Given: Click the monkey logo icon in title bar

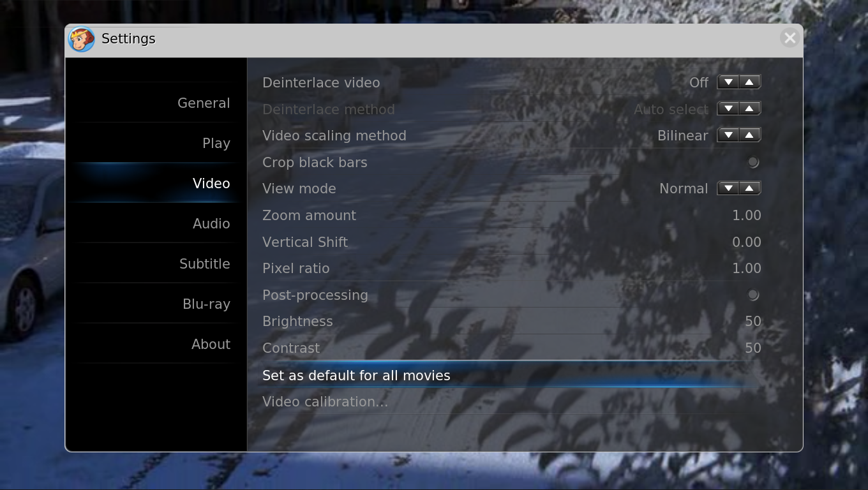Looking at the screenshot, I should 81,40.
